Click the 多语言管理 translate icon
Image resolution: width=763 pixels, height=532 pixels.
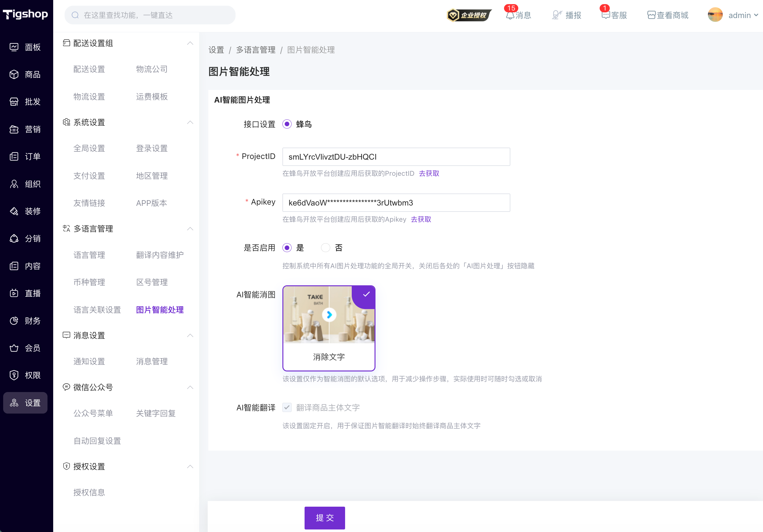pos(66,229)
